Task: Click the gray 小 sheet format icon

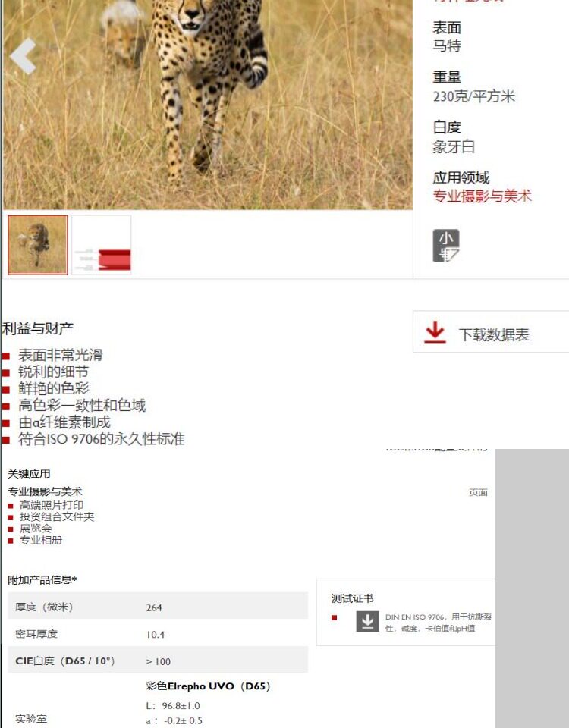Action: [x=446, y=245]
